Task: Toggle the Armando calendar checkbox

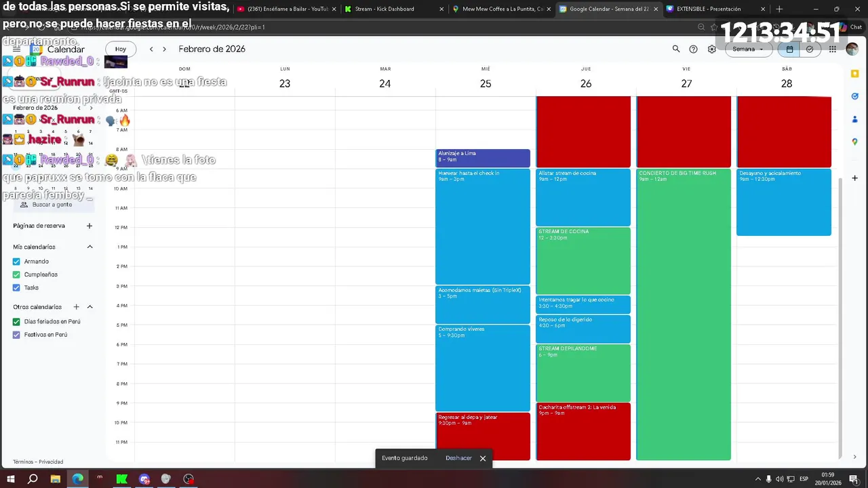Action: click(x=16, y=262)
